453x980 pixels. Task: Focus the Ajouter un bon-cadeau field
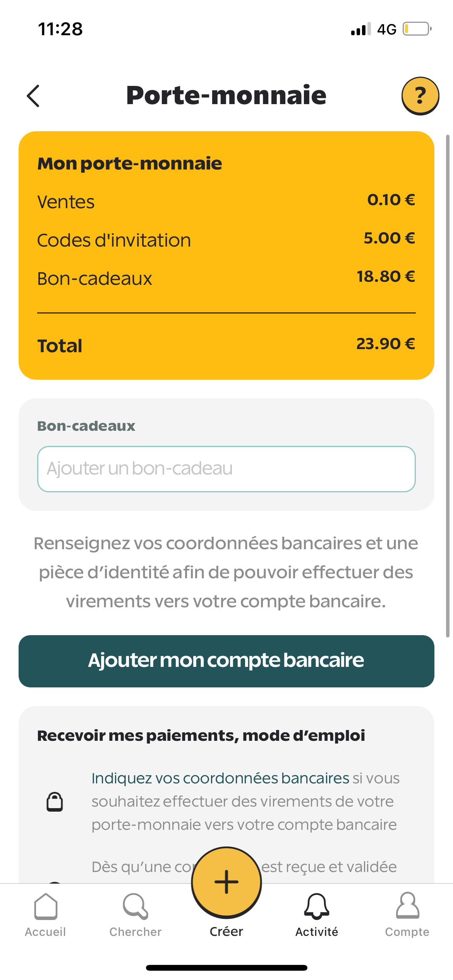click(226, 469)
